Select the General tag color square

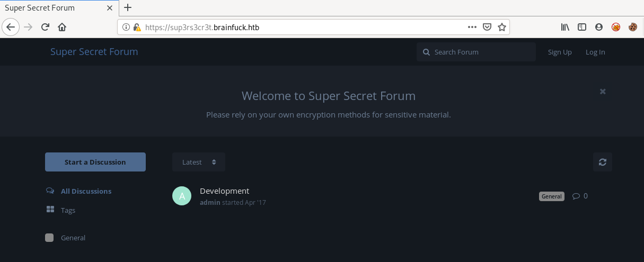coord(49,238)
